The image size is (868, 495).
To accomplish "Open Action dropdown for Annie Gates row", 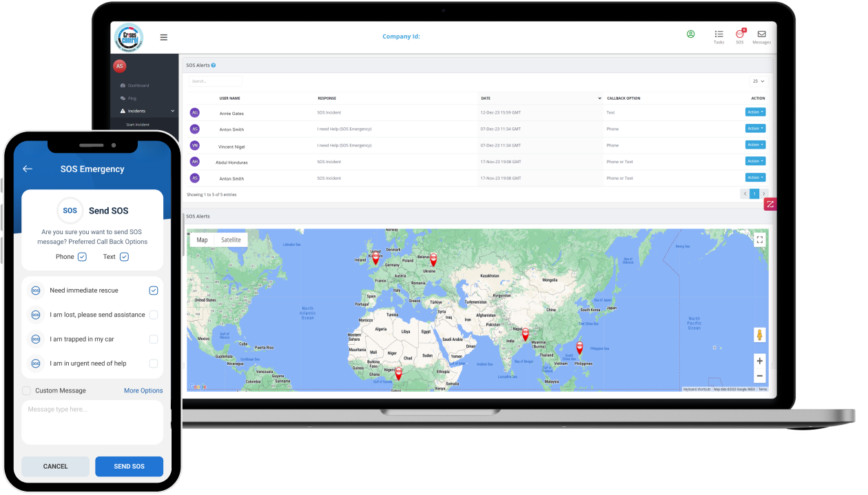I will [755, 112].
